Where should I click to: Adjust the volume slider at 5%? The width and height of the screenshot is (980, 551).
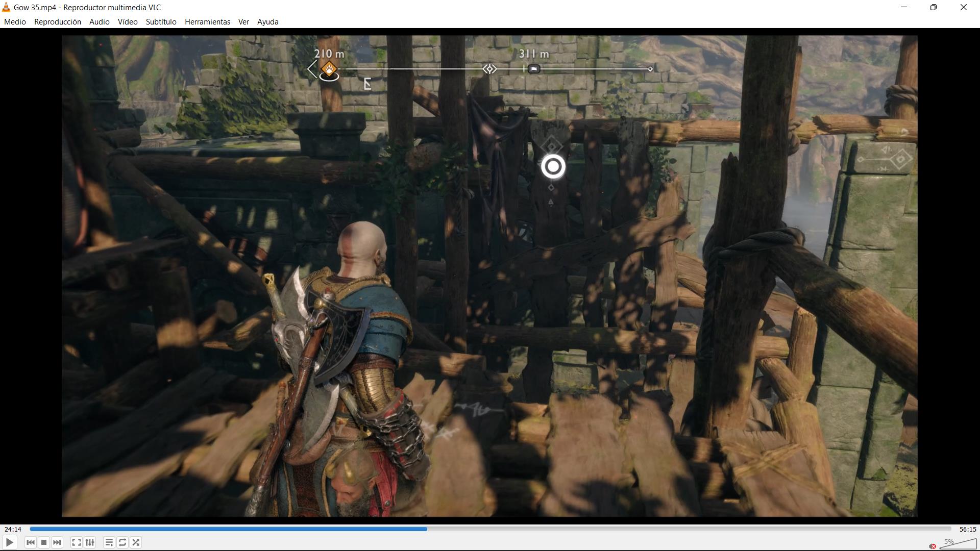click(x=958, y=543)
